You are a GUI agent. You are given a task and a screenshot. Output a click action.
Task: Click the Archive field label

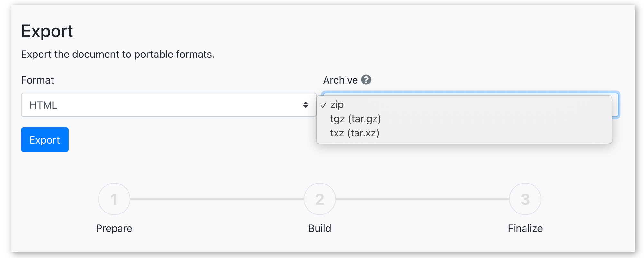tap(340, 80)
